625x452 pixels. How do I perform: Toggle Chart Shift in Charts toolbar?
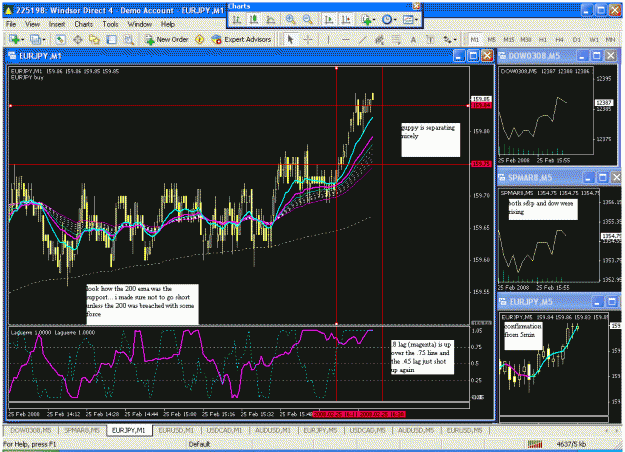point(346,19)
